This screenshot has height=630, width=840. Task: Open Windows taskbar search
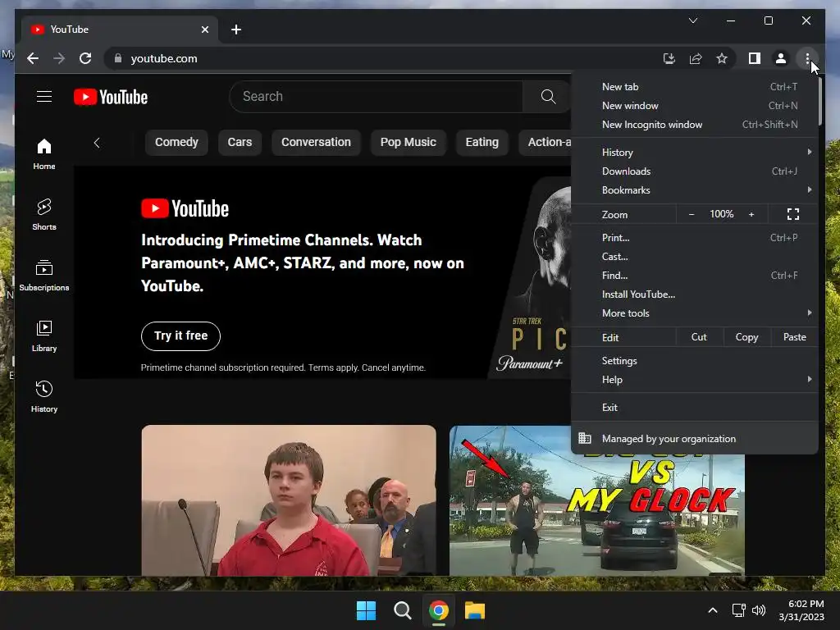pos(402,610)
